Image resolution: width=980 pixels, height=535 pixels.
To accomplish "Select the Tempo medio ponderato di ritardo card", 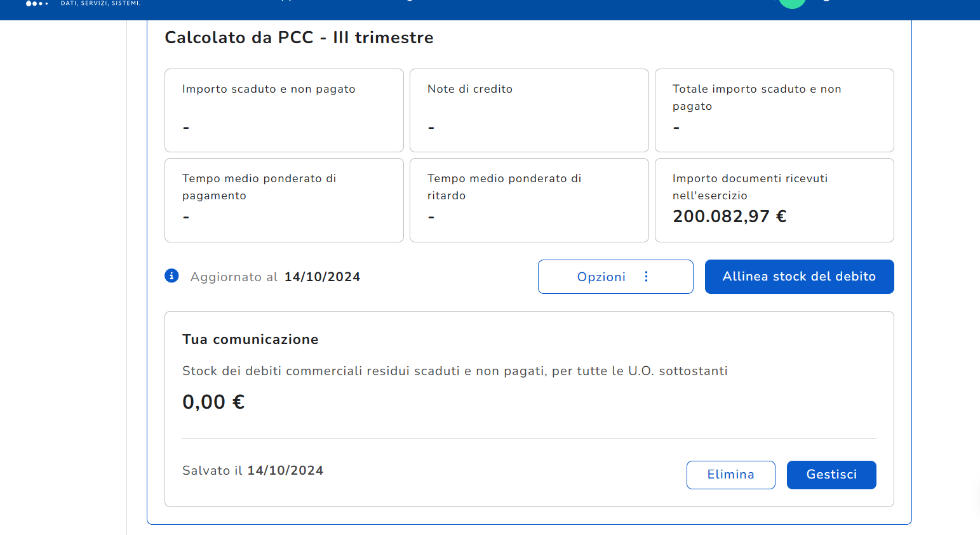I will point(529,200).
